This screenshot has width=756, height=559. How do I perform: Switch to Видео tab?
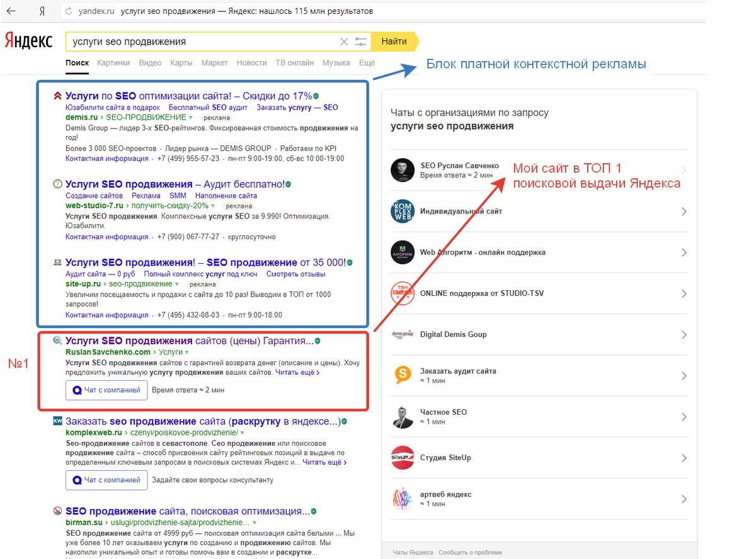(150, 63)
